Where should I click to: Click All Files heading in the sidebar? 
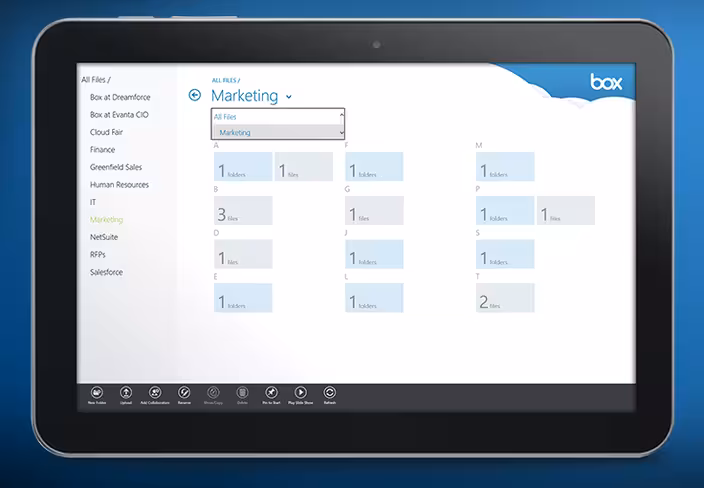pos(94,80)
